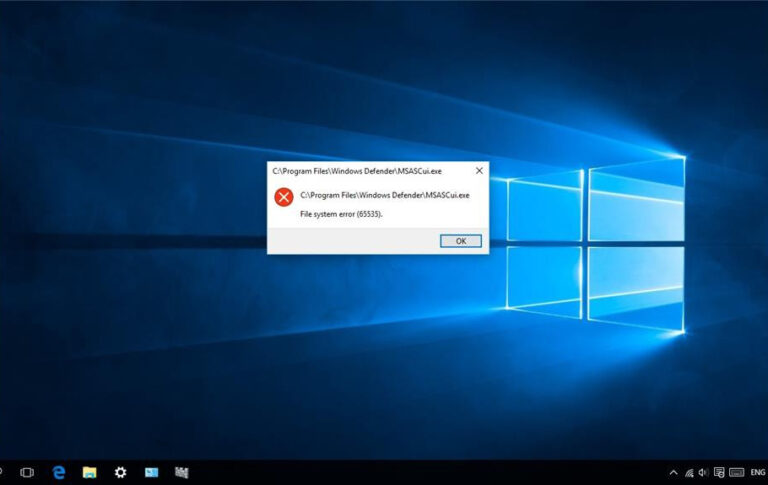This screenshot has width=768, height=485.
Task: Open Task View from the taskbar
Action: coord(27,472)
